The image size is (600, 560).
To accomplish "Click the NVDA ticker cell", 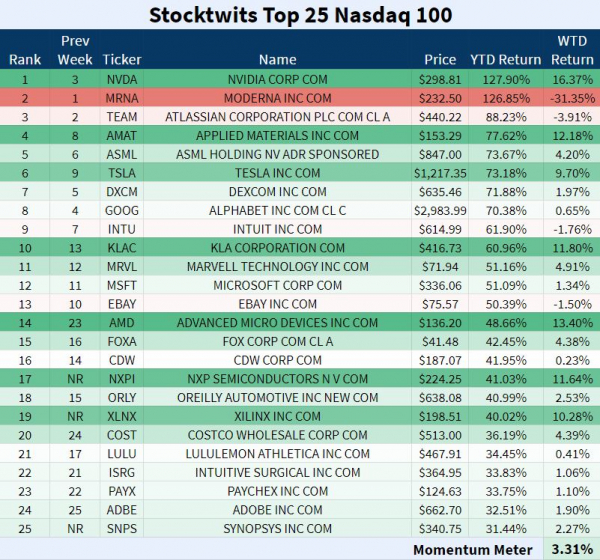I will pos(122,78).
